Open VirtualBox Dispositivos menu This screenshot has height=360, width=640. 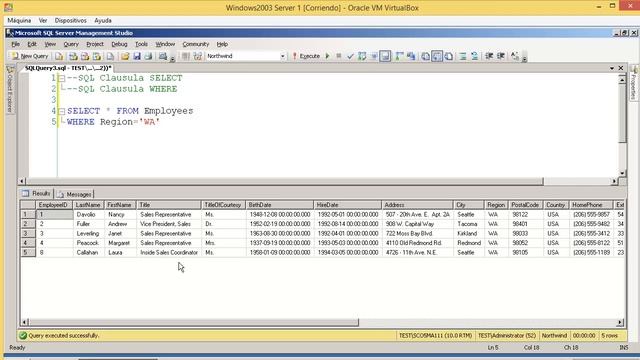71,20
